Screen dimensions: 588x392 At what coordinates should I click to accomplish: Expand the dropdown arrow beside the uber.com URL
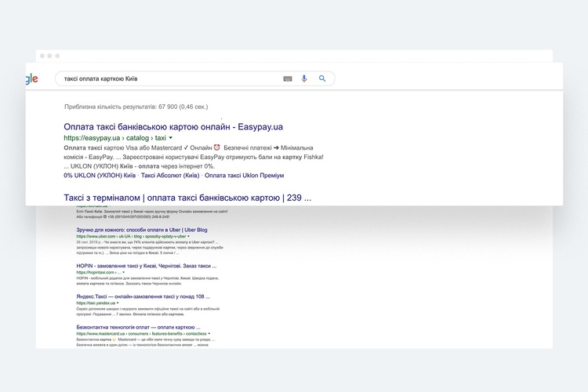[188, 237]
